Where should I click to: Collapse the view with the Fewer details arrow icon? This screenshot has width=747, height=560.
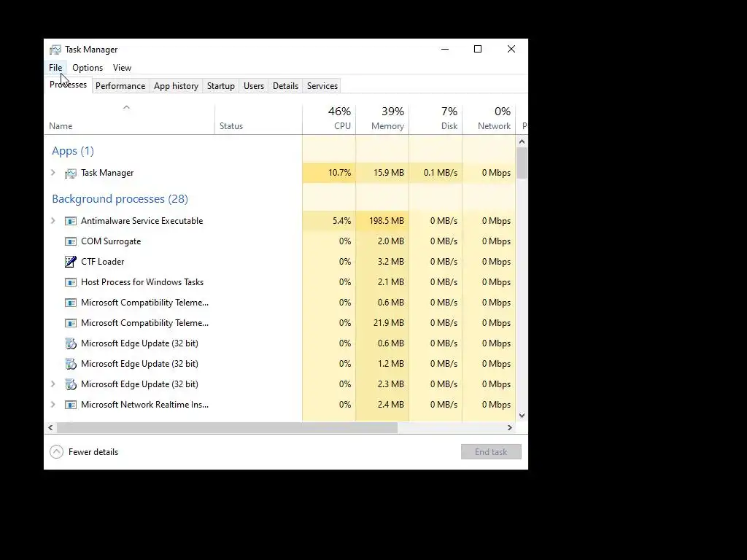[56, 451]
